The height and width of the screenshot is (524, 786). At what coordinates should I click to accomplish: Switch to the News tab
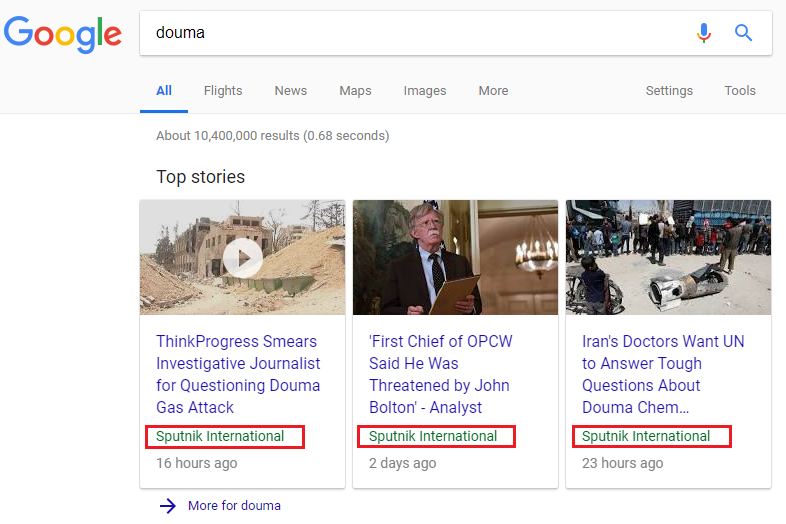pyautogui.click(x=291, y=91)
